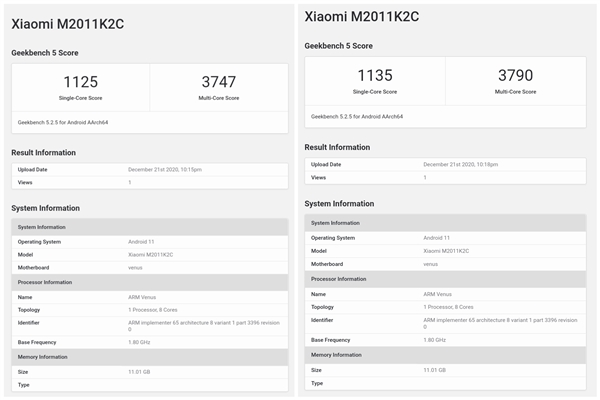Screen dimensions: 600x400
Task: Click the venus motherboard value on right
Action: (x=431, y=264)
